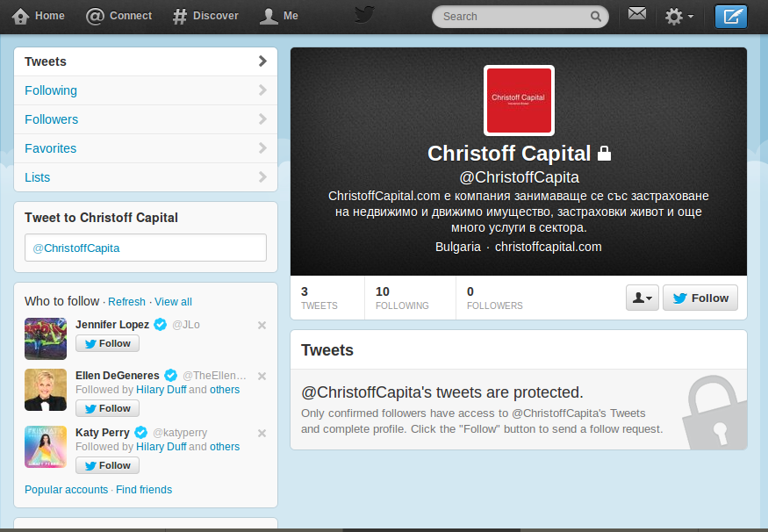
Task: Open the Followers list
Action: [x=146, y=119]
